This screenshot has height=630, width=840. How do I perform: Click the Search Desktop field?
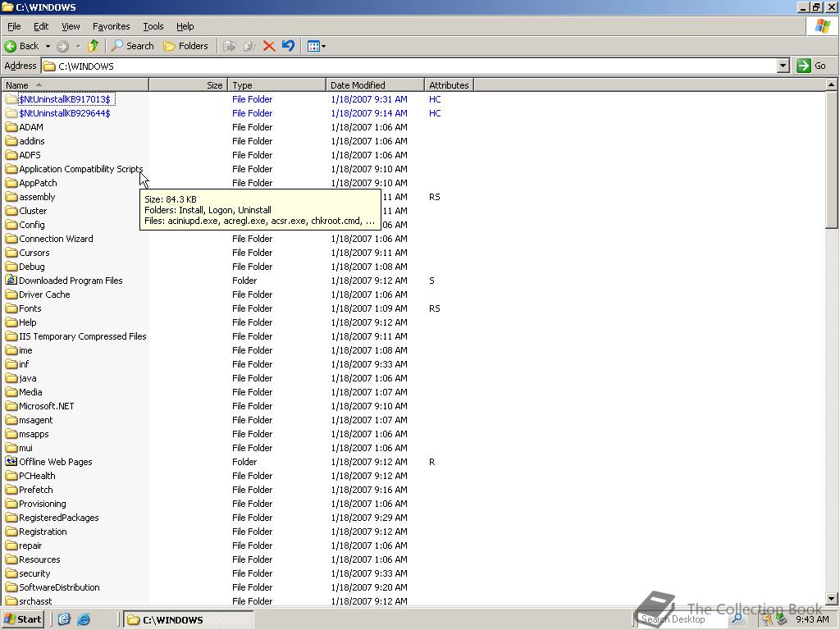click(683, 619)
